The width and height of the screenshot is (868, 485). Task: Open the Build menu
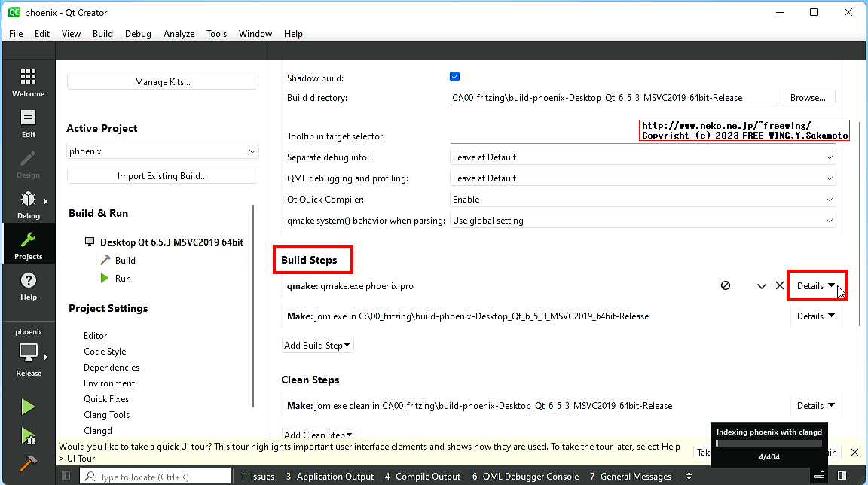coord(102,33)
